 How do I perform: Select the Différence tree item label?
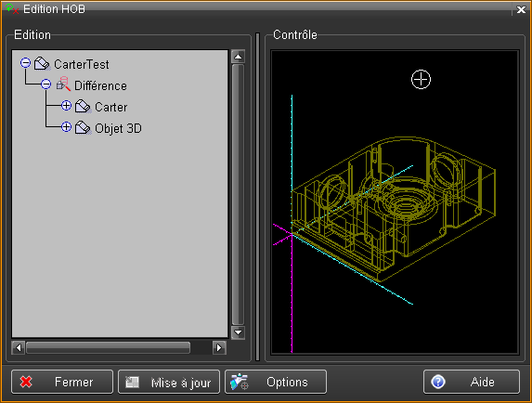pos(101,85)
